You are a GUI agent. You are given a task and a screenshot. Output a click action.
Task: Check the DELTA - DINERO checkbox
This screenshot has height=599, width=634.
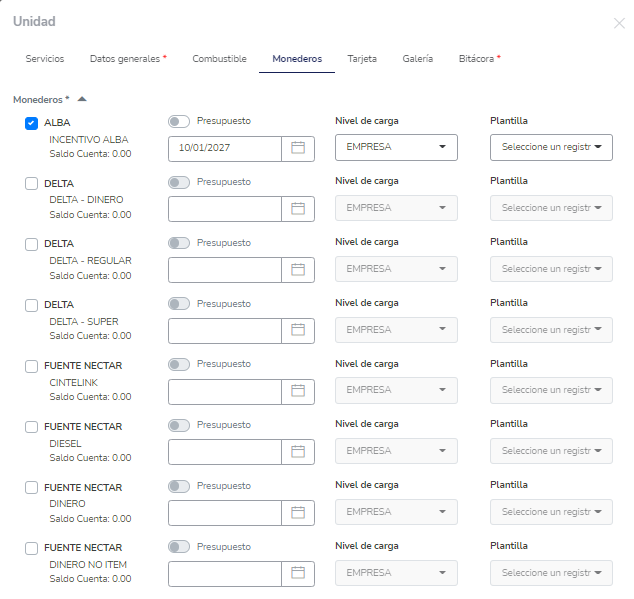click(x=31, y=184)
